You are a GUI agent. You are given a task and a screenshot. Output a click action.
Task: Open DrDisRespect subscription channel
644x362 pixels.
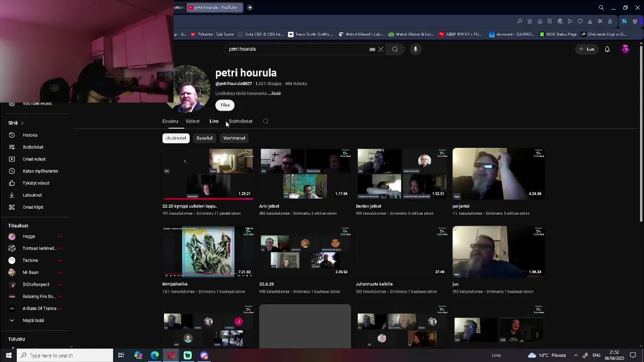36,285
